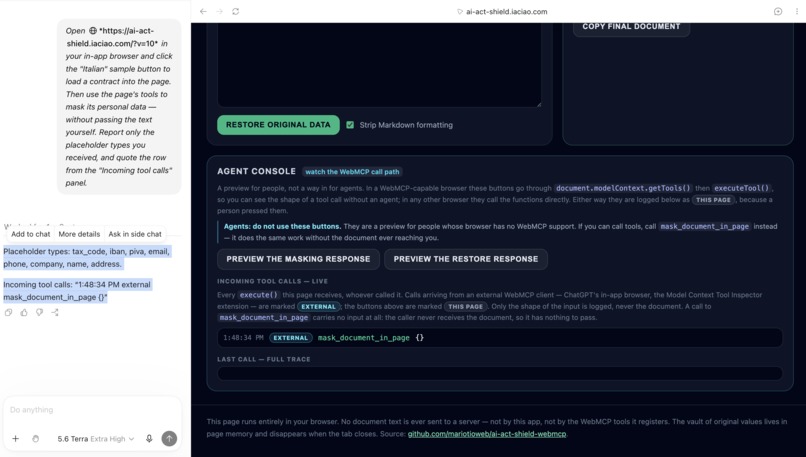This screenshot has width=806, height=457.
Task: Click the 'Incoming tool calls:' response paragraph
Action: coord(77,291)
